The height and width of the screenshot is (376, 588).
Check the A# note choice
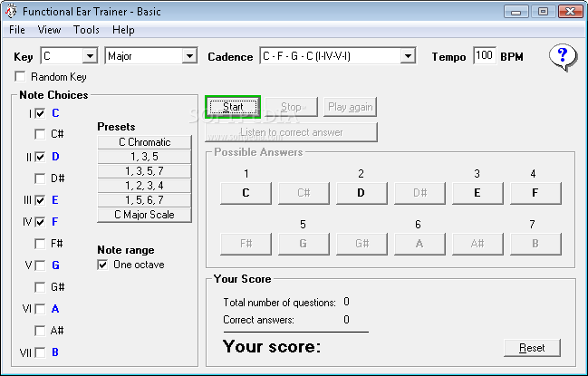[x=40, y=331]
